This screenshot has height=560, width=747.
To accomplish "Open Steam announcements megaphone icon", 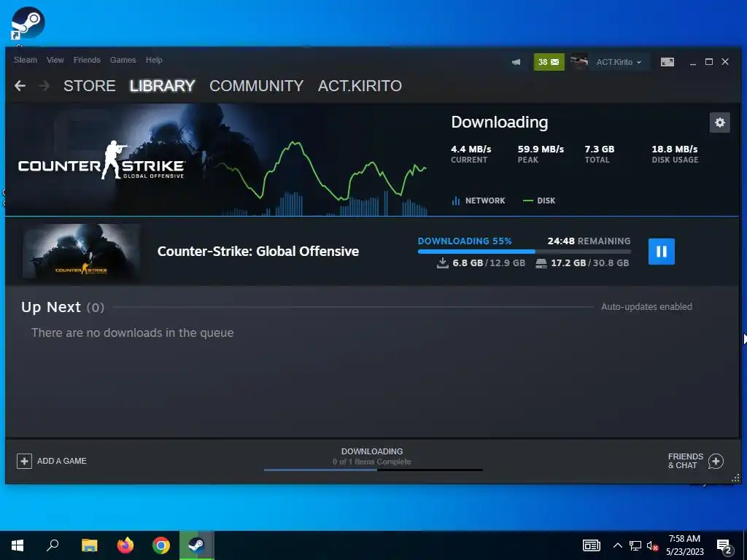I will pos(516,62).
